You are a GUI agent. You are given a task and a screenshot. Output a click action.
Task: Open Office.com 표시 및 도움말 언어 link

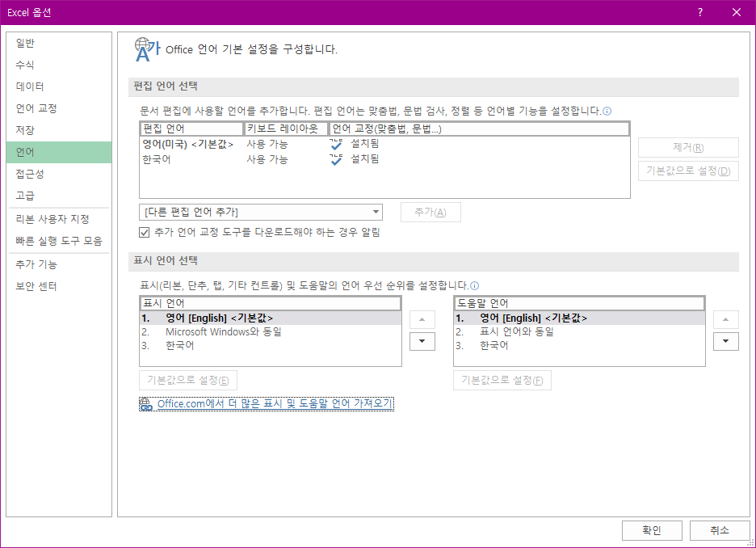275,404
